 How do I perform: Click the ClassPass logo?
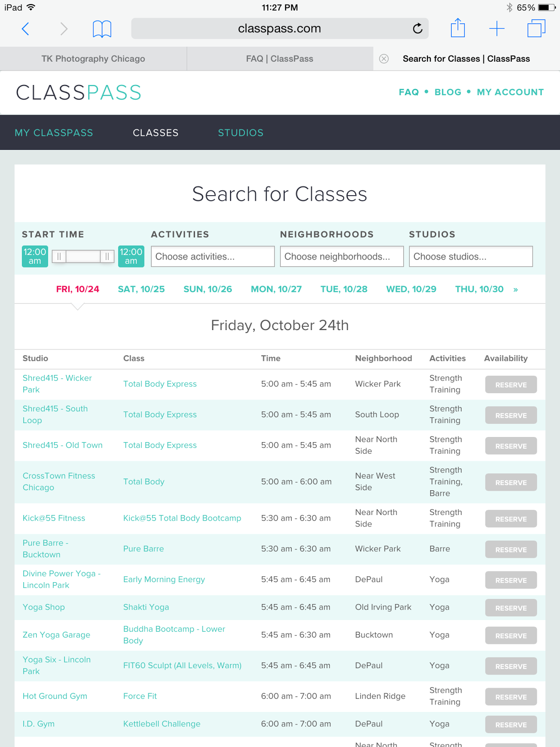pos(78,92)
